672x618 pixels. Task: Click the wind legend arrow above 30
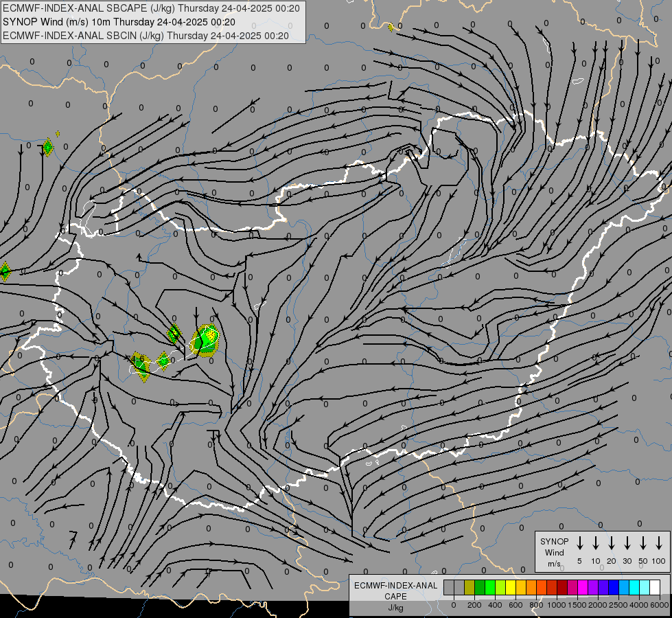627,543
